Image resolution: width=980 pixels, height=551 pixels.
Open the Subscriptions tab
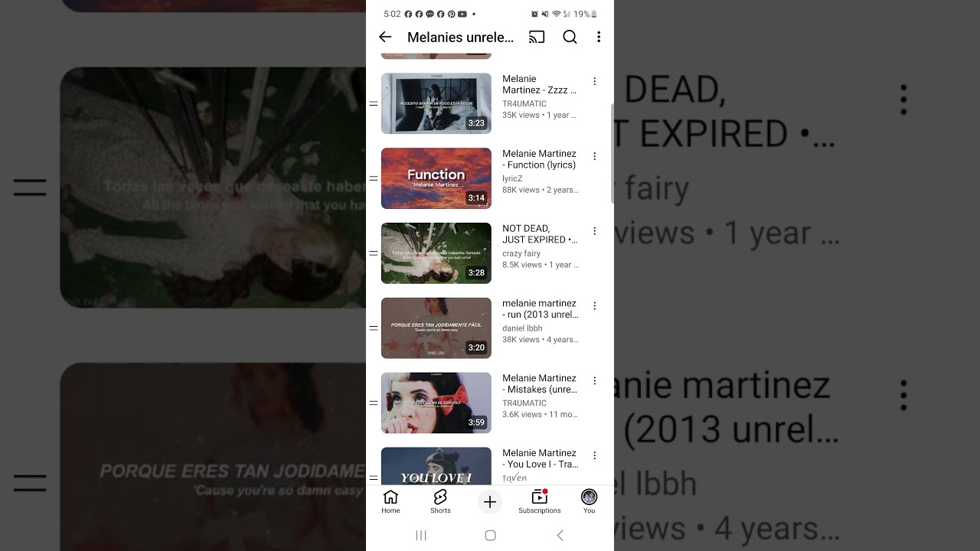pyautogui.click(x=540, y=502)
